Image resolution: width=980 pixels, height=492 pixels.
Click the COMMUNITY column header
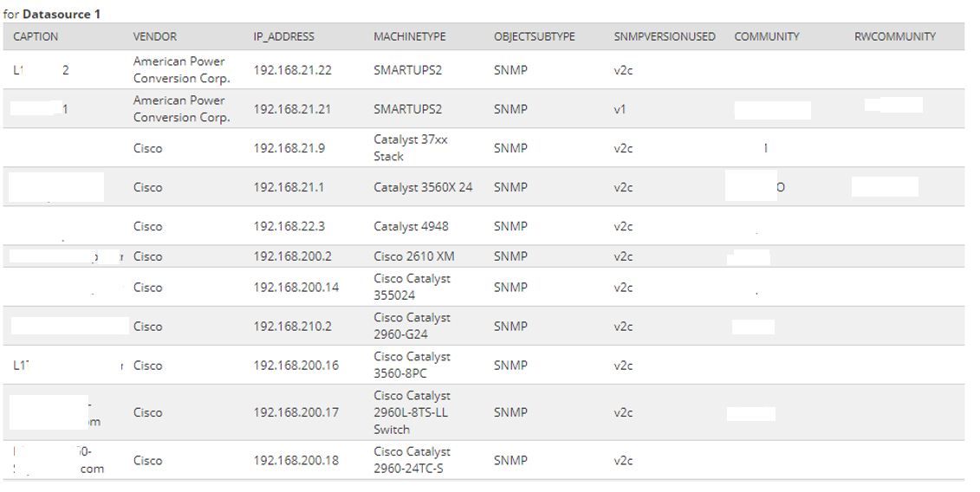(x=766, y=36)
